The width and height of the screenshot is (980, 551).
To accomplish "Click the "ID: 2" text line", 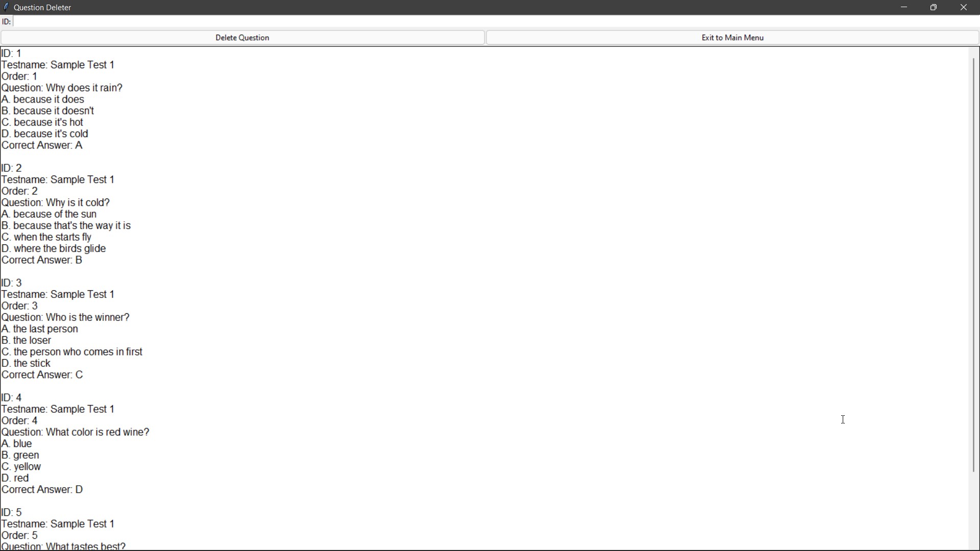I will (x=12, y=168).
